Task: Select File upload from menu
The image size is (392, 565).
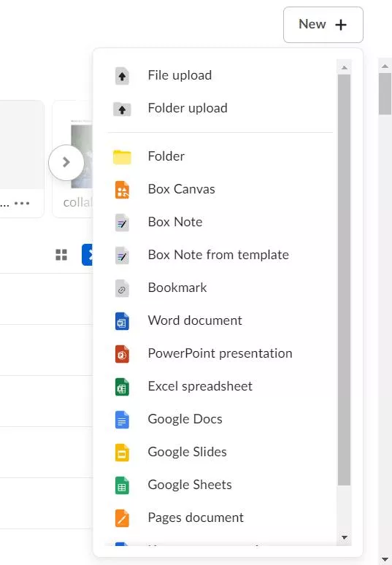Action: coord(220,75)
